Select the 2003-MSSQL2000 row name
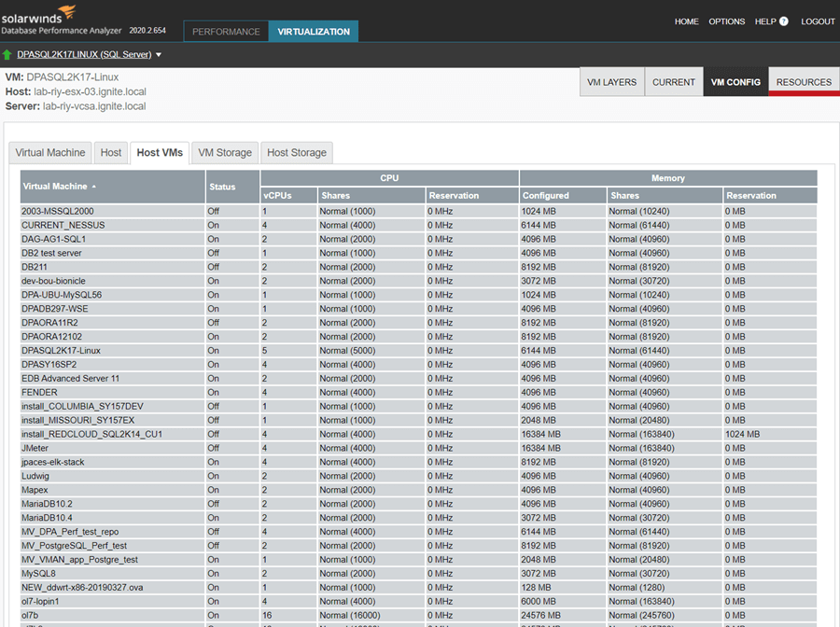840x627 pixels. pos(57,212)
